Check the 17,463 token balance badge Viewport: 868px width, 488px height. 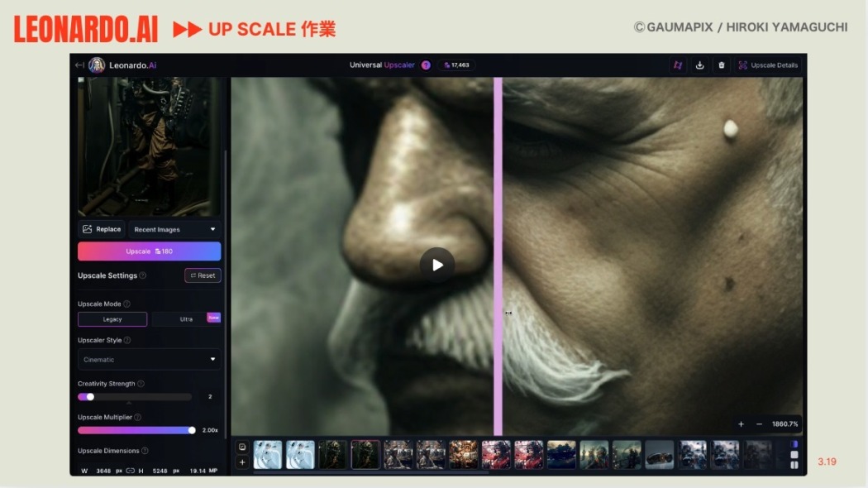click(x=456, y=65)
